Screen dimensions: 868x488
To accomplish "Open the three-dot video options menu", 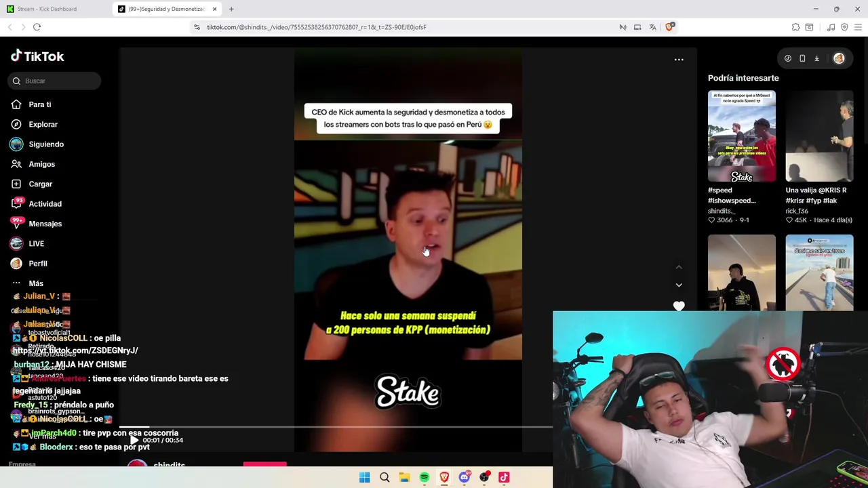I will [679, 60].
